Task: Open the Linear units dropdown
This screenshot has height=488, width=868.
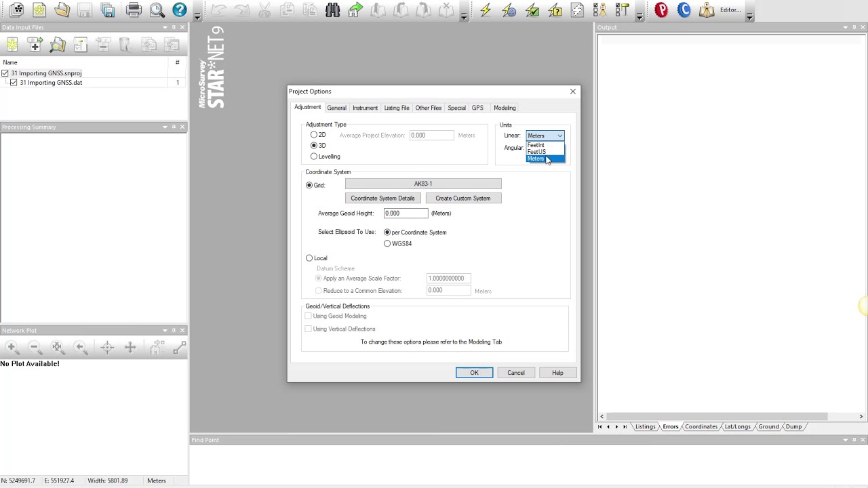Action: (x=545, y=136)
